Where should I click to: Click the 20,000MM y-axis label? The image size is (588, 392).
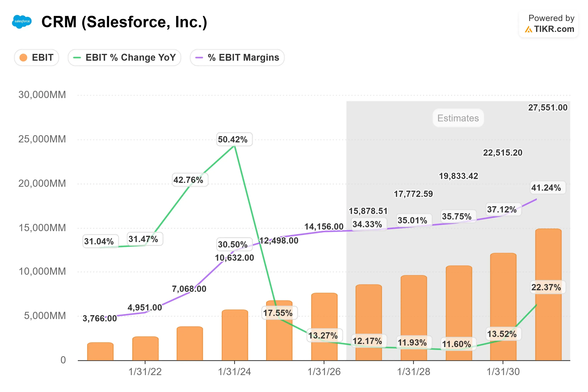(x=42, y=183)
